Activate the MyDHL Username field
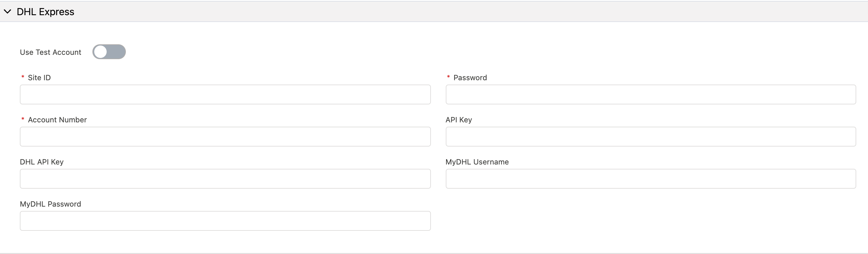Viewport: 868px width, 254px height. (x=651, y=178)
